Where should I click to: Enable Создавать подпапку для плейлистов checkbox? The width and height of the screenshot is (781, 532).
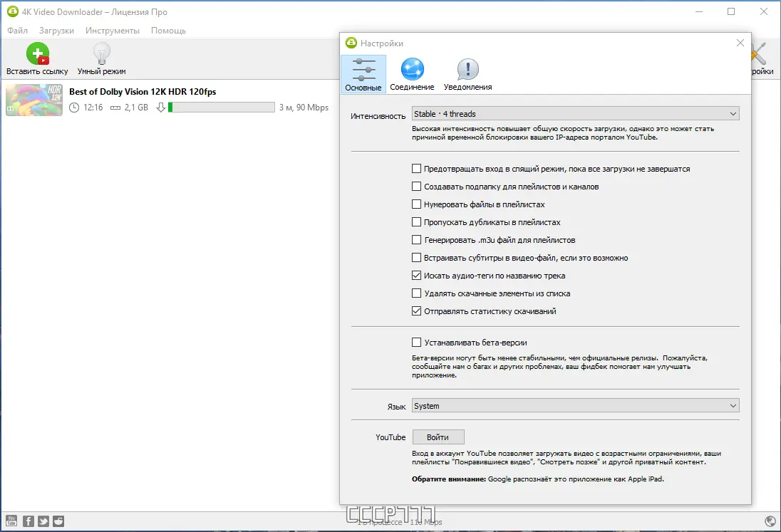click(x=416, y=187)
